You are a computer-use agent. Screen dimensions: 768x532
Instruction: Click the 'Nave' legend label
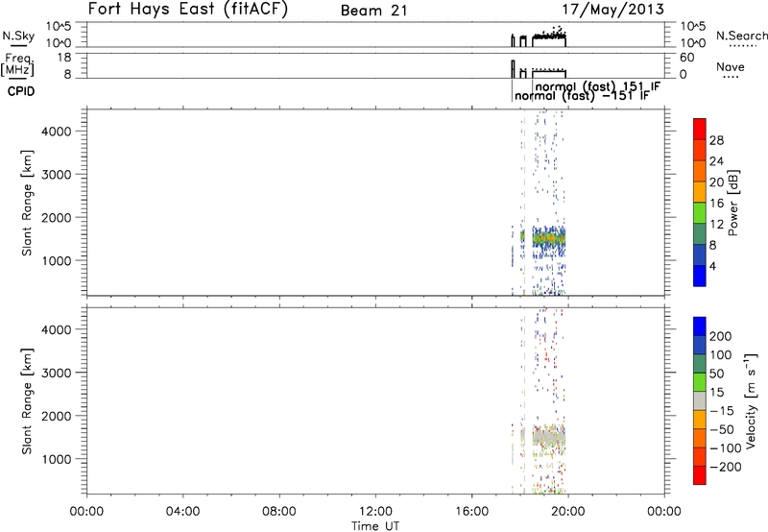(x=731, y=67)
